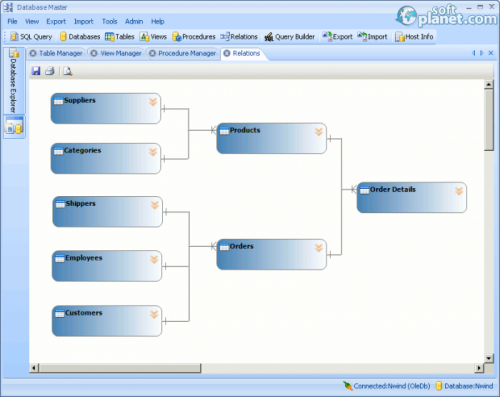Expand the Categories table box

pos(153,152)
